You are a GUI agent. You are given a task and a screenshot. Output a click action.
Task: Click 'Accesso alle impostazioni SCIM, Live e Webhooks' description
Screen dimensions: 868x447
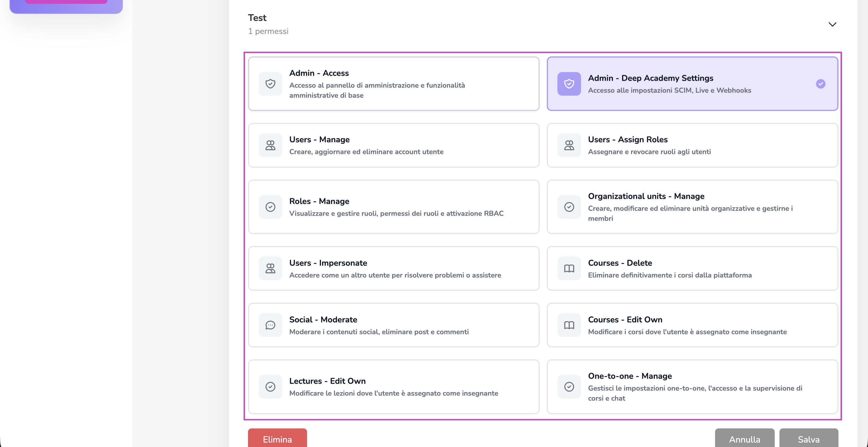670,90
